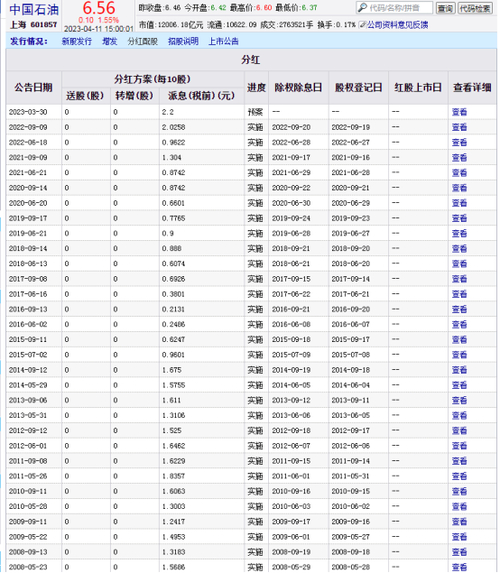Click the current price 6.56
The image size is (500, 573).
[x=99, y=8]
